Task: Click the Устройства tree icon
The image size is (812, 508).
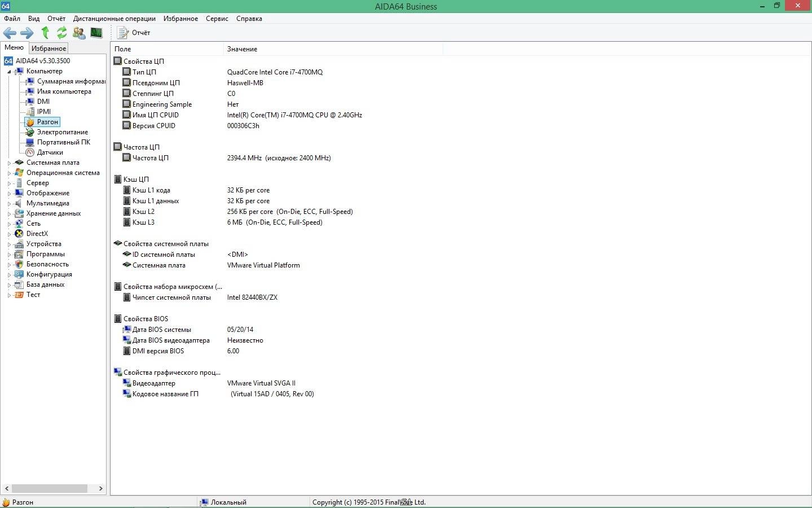Action: (19, 244)
